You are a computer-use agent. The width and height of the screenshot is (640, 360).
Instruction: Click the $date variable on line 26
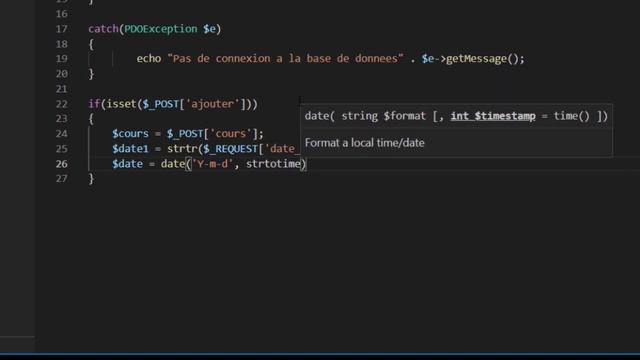(x=127, y=164)
